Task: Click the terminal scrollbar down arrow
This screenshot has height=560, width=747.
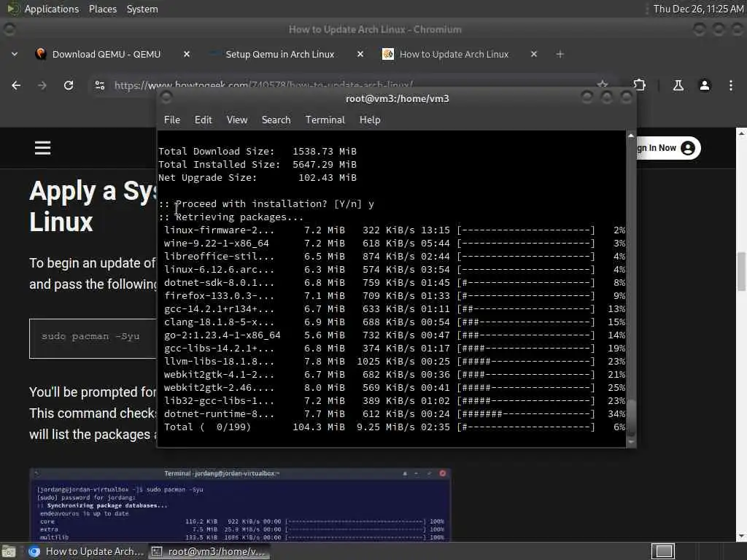Action: click(x=631, y=442)
